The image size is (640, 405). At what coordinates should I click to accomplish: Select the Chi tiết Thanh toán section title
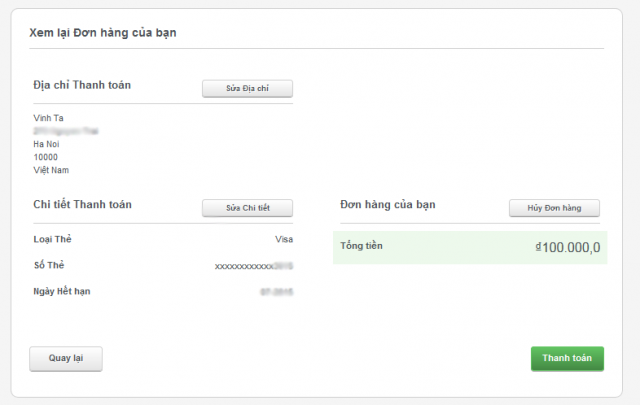82,204
